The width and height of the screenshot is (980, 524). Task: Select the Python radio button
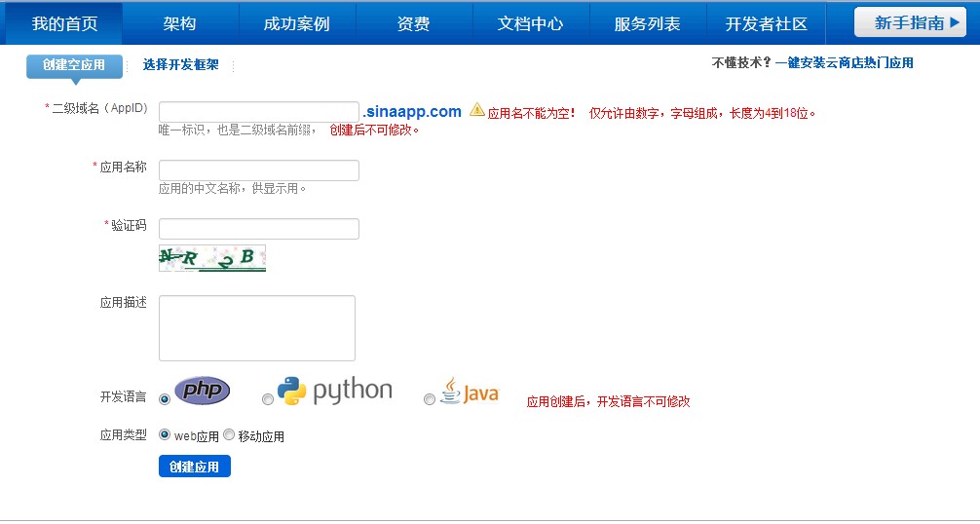click(268, 399)
